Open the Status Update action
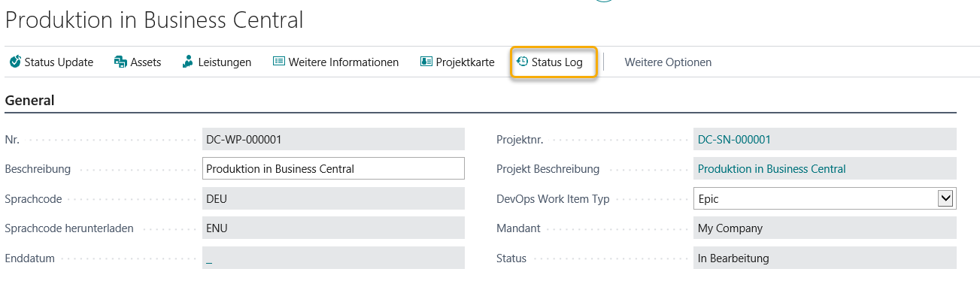 pyautogui.click(x=51, y=62)
